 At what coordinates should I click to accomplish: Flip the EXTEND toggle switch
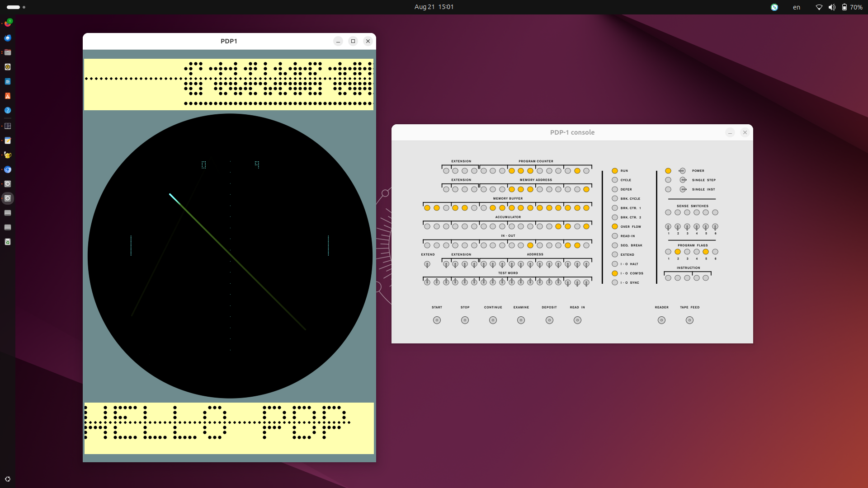pyautogui.click(x=427, y=264)
